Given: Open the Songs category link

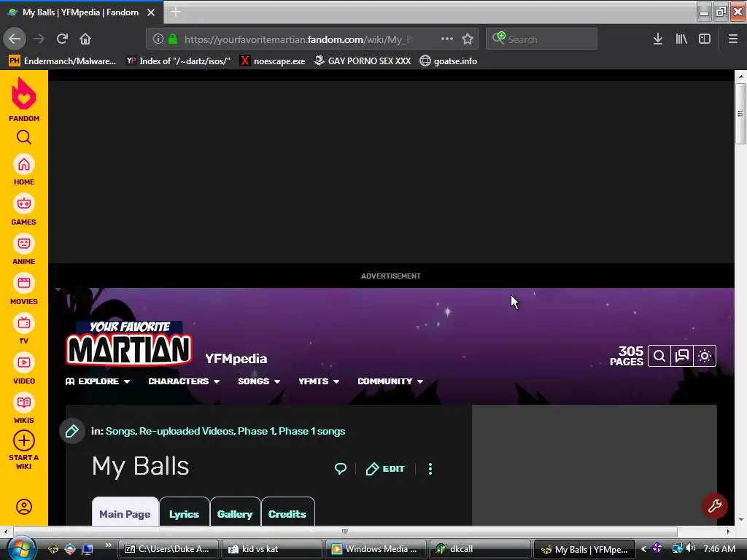Looking at the screenshot, I should point(120,432).
